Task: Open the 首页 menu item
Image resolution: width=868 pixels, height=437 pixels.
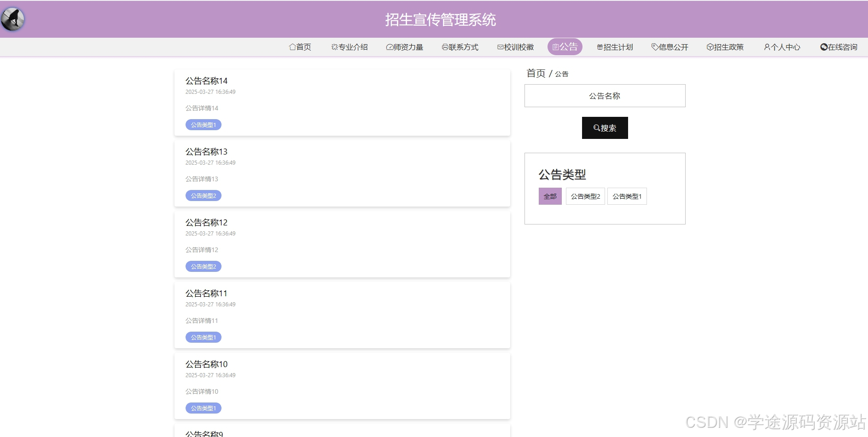Action: (300, 47)
